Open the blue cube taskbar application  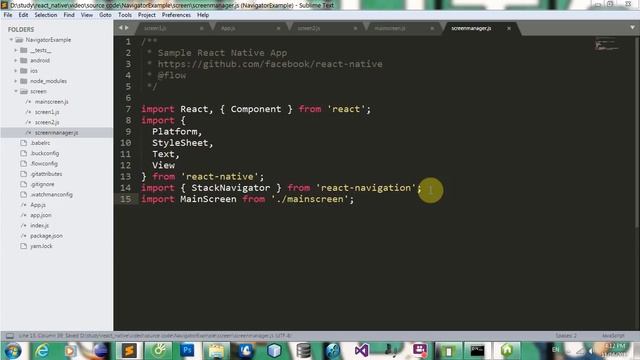tap(274, 351)
